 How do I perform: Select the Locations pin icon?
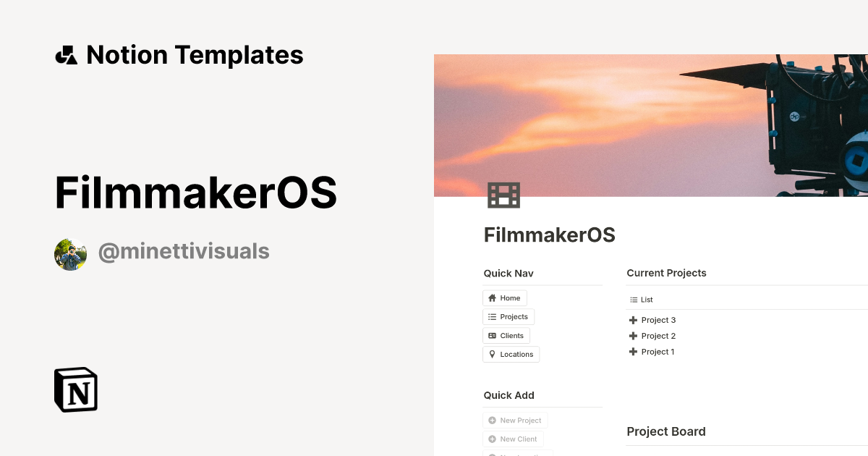coord(492,354)
